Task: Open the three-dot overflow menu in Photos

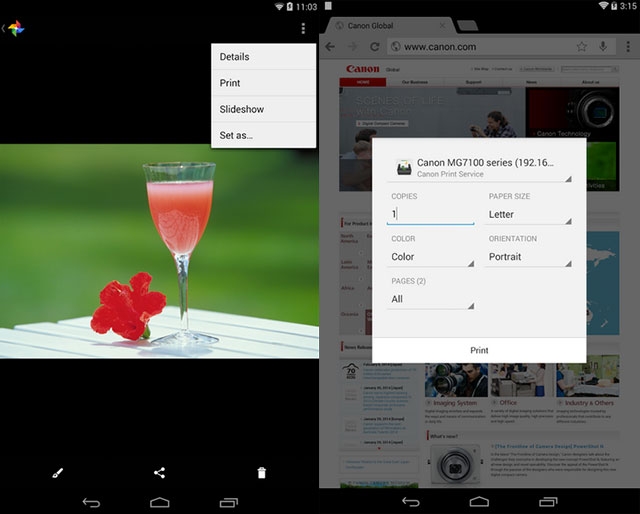Action: (x=303, y=29)
